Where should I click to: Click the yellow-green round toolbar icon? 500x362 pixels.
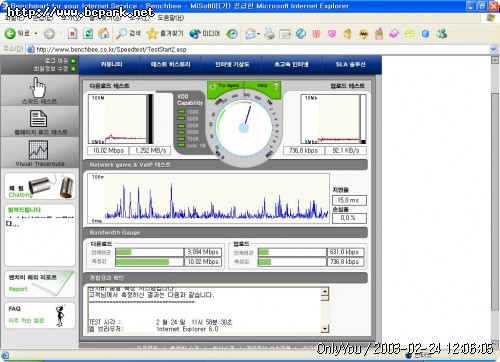pyautogui.click(x=410, y=34)
